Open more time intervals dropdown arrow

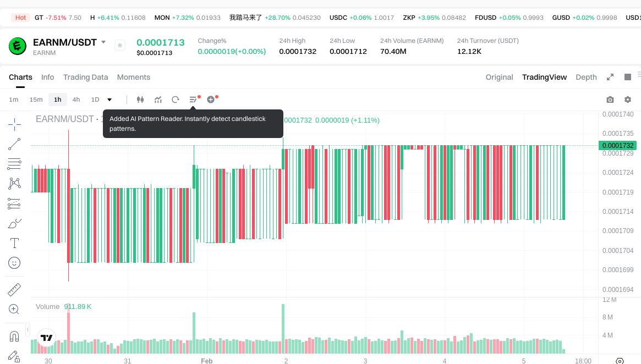[109, 100]
